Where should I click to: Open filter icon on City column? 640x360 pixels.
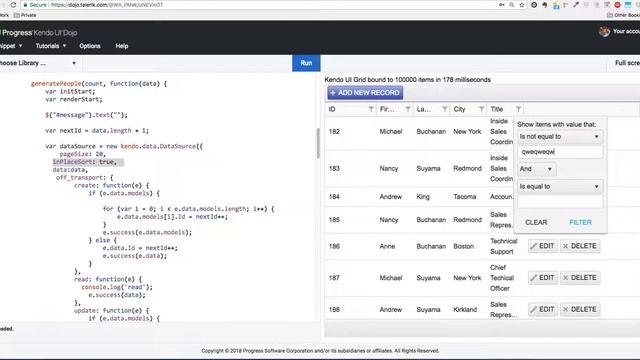[481, 109]
